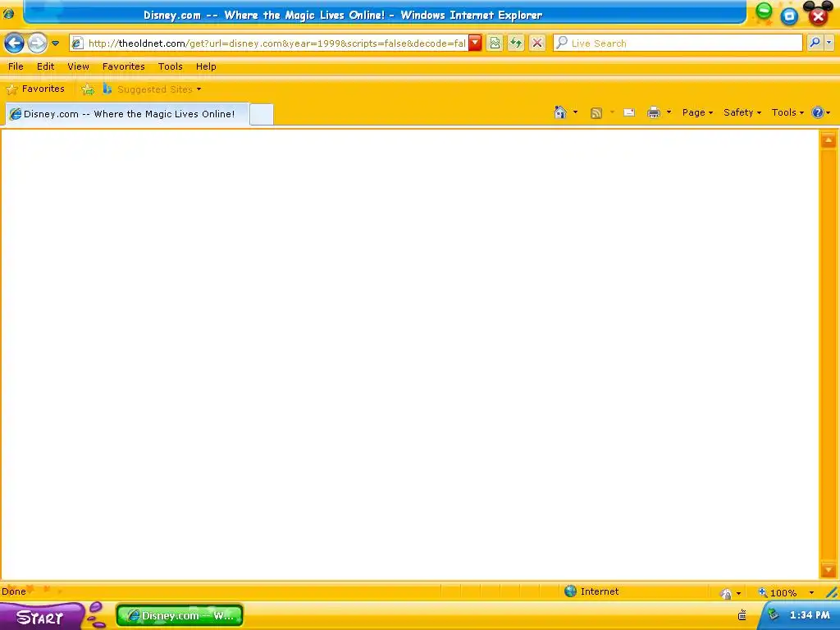Open the Tools command bar menu
The image size is (840, 630).
point(788,112)
